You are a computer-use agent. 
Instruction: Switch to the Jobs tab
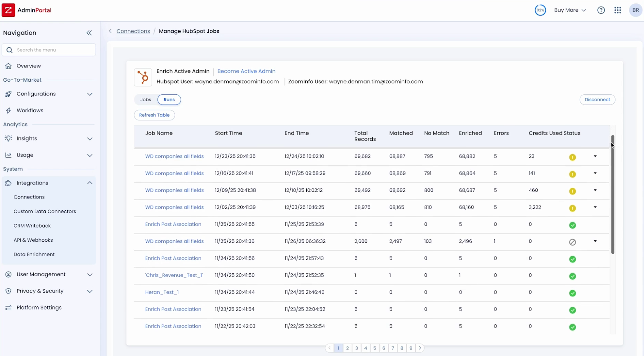point(145,100)
